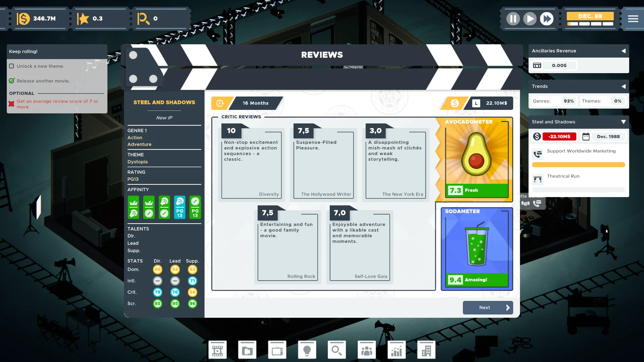Click the Next button on the Reviews screen
The height and width of the screenshot is (362, 644).
pyautogui.click(x=488, y=307)
